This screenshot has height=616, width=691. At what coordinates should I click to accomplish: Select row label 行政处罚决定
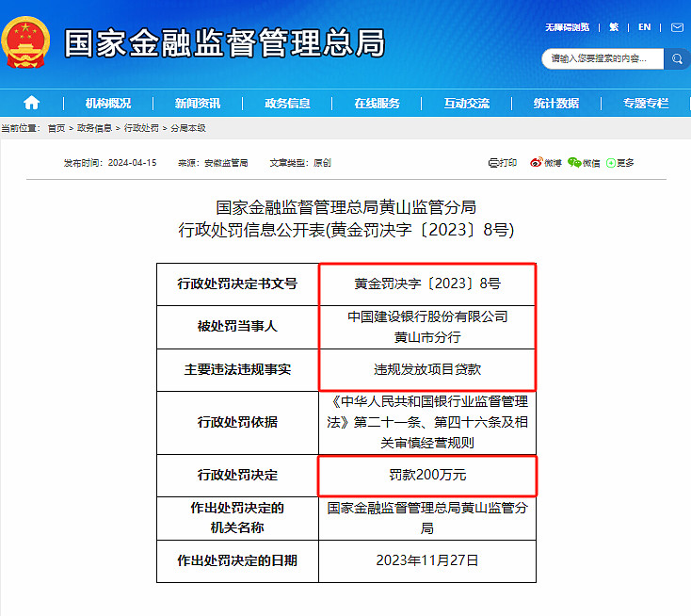tap(237, 475)
